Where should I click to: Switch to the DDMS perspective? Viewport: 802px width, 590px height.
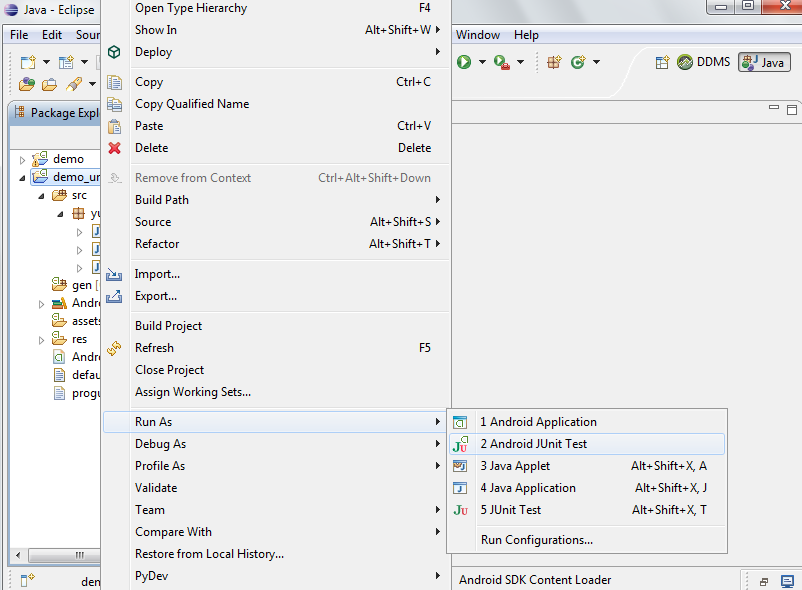point(703,62)
